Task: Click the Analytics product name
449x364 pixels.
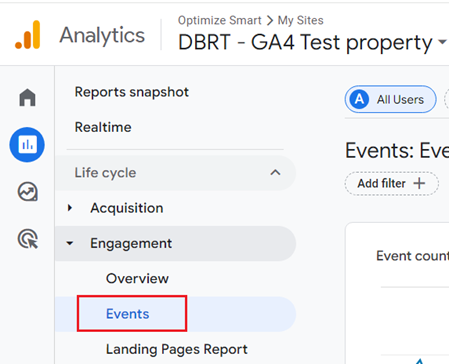Action: [x=102, y=35]
